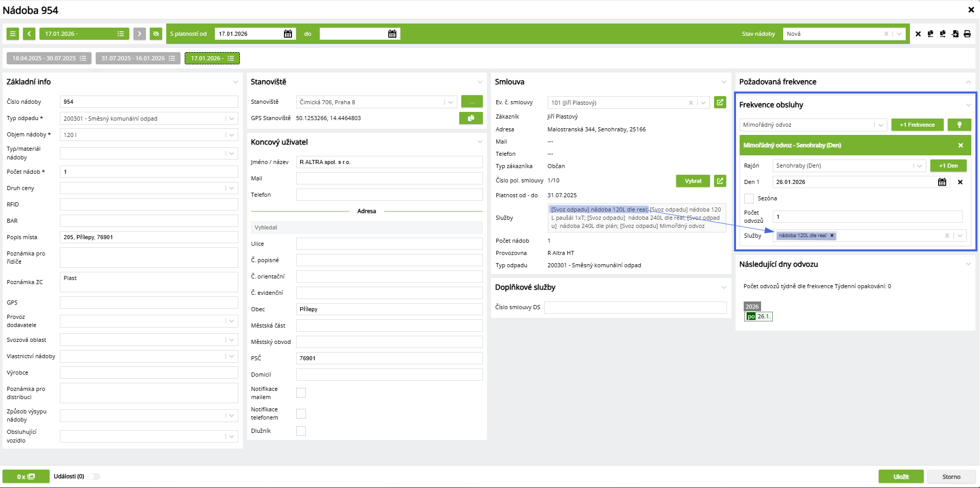Image resolution: width=980 pixels, height=488 pixels.
Task: Click the Poznámka ZC text area
Action: [x=149, y=282]
